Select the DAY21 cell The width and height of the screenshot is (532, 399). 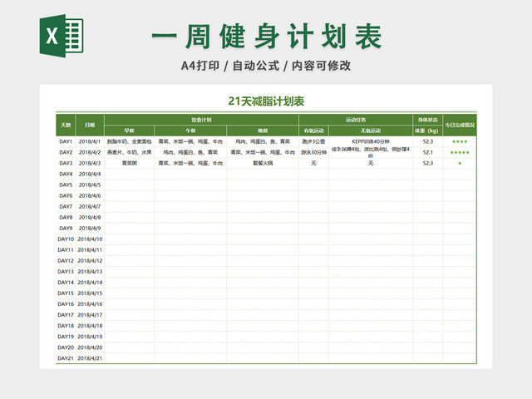click(66, 358)
